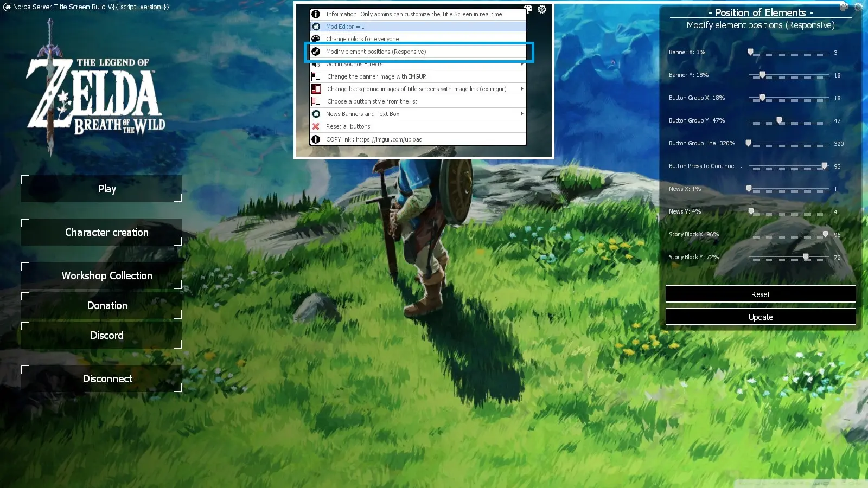Click the palette icon above the admin menu
The image size is (868, 488).
click(528, 9)
